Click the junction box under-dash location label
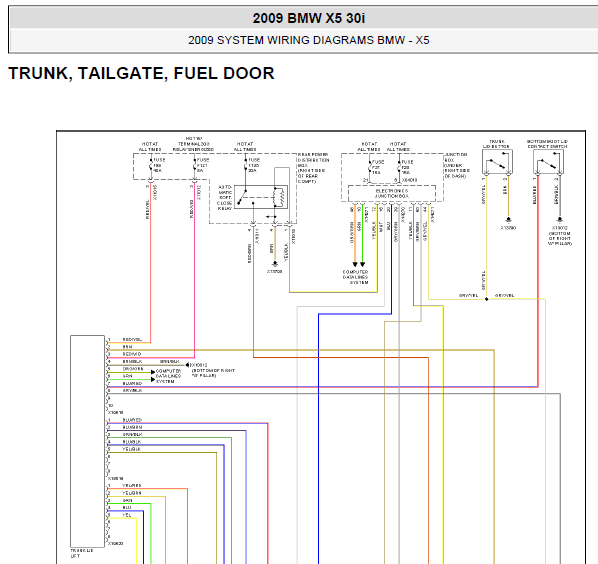 [x=457, y=166]
